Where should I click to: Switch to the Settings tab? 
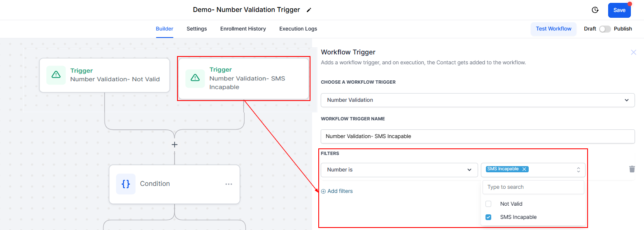click(x=197, y=29)
